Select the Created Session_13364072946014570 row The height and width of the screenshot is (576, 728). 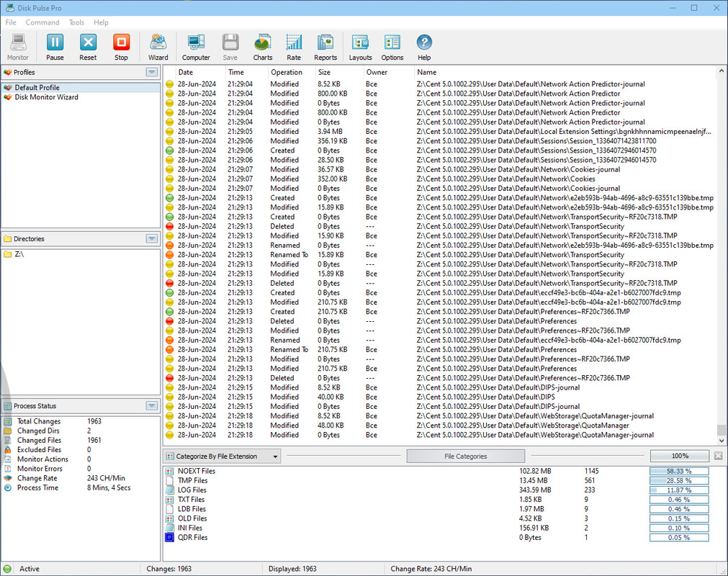[x=440, y=150]
